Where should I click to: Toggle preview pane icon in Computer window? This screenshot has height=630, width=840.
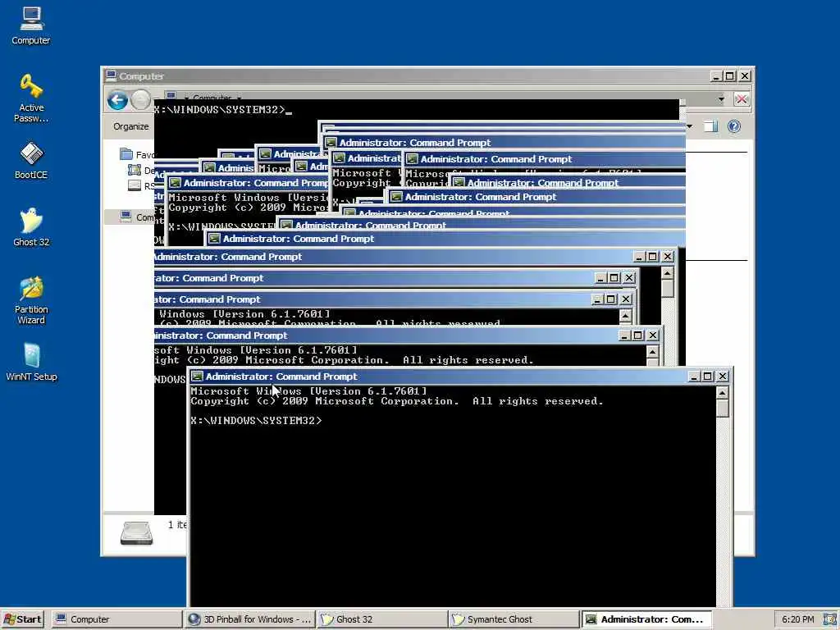[x=710, y=126]
